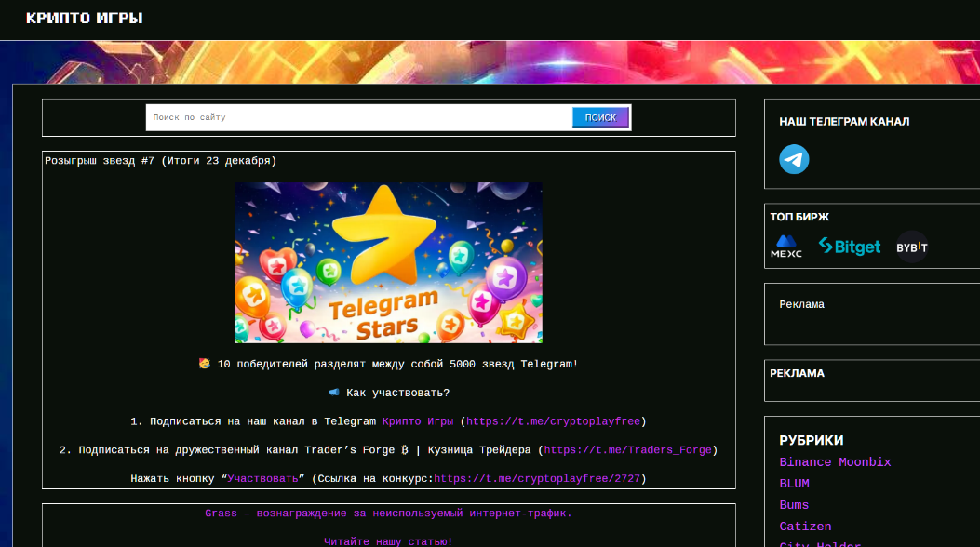The height and width of the screenshot is (547, 980).
Task: Open the Крипто Игры channel link
Action: click(x=418, y=421)
